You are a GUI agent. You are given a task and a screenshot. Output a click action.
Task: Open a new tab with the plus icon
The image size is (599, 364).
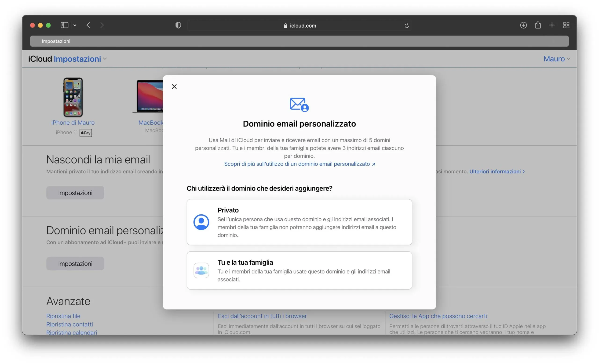pyautogui.click(x=552, y=25)
